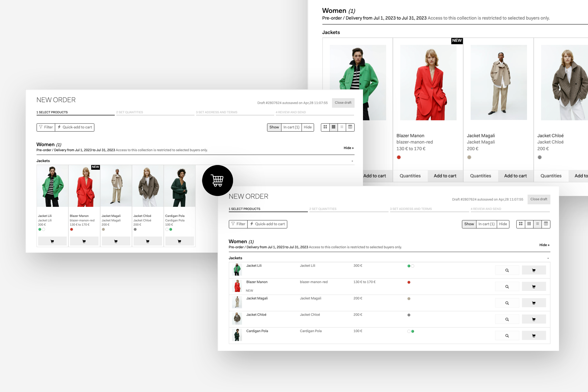Viewport: 588px width, 392px height.
Task: Click red color dot of Blazer Manon top window
Action: (399, 157)
